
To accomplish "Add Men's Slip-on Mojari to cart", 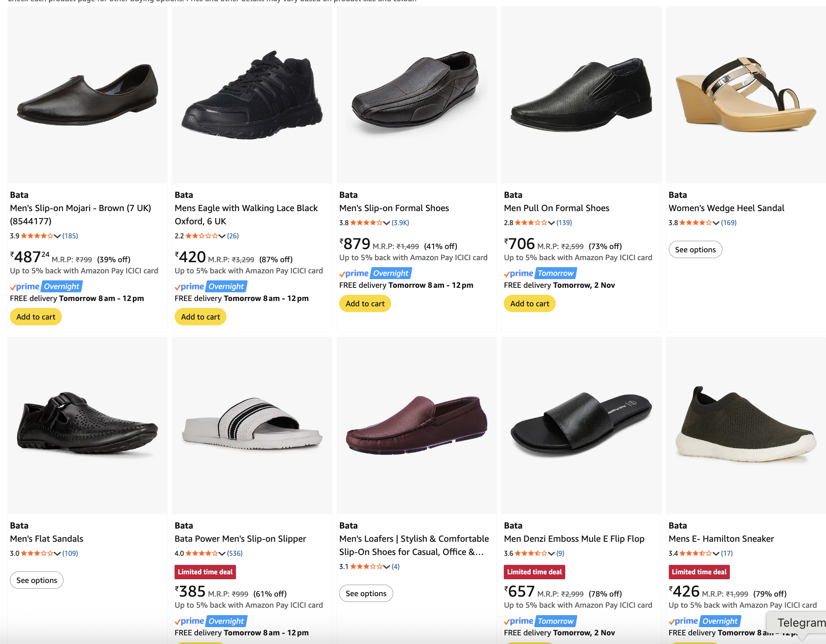I will 36,317.
